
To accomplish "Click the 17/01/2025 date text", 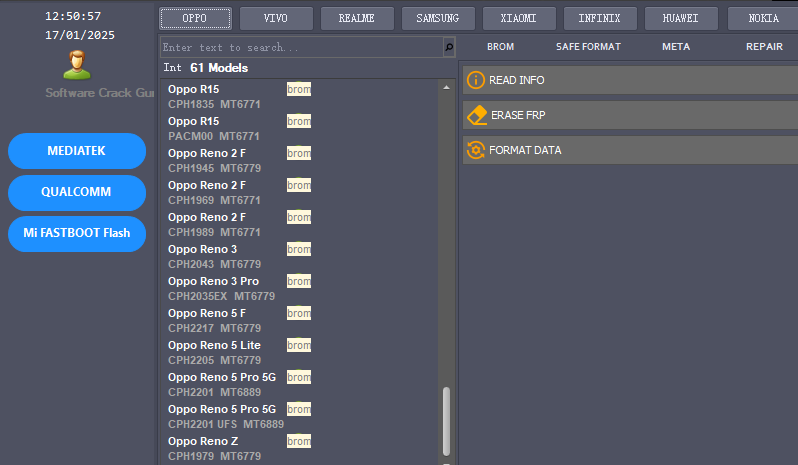I will [80, 35].
